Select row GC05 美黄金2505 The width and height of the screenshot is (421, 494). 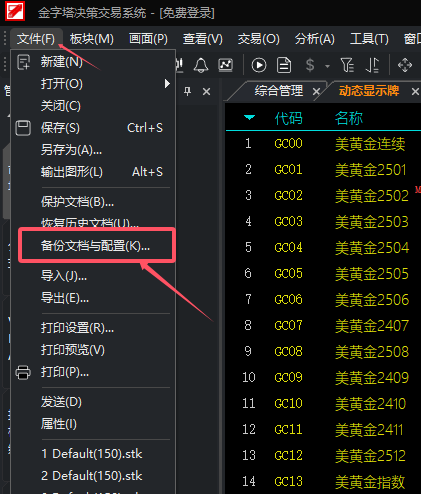tap(323, 274)
